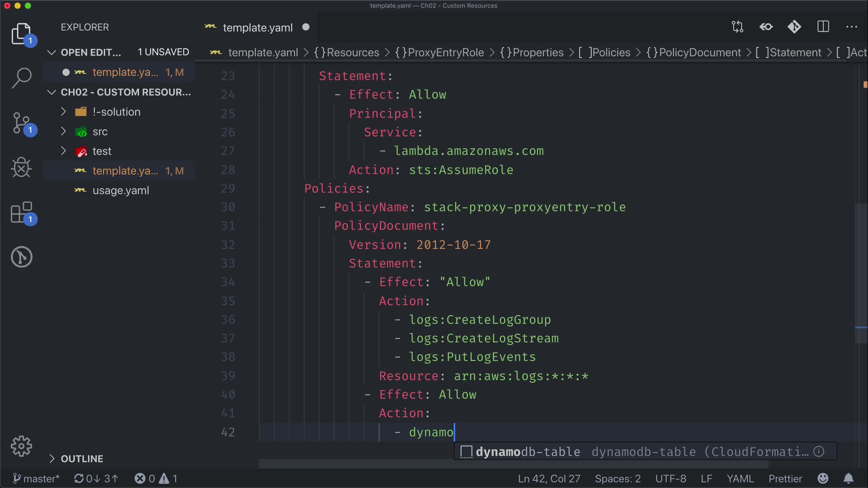Open the Extensions view icon
This screenshot has height=488, width=868.
[x=21, y=212]
